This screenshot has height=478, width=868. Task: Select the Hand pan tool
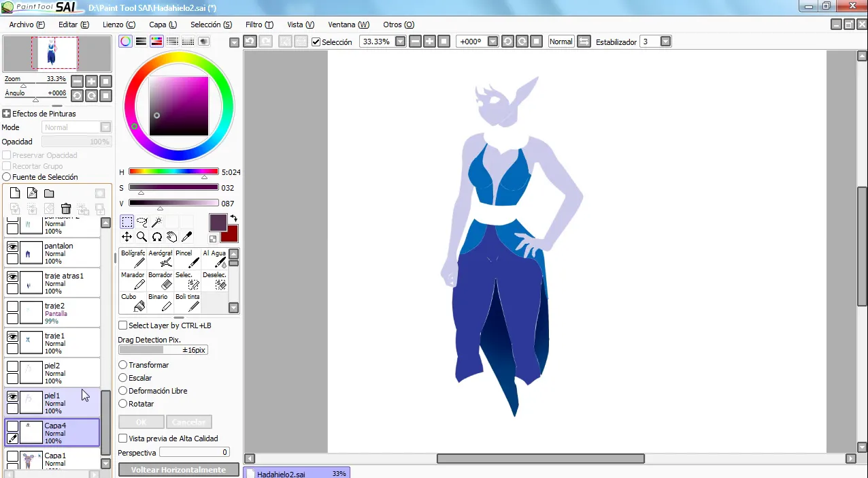171,237
